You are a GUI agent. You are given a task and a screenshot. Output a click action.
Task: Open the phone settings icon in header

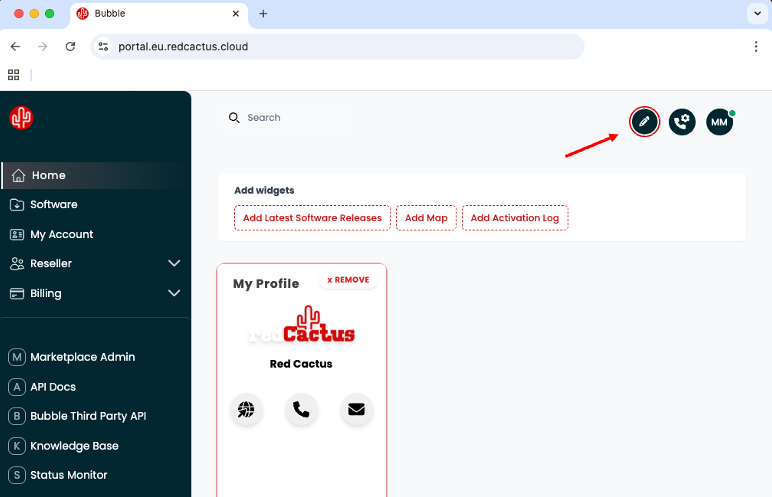pyautogui.click(x=682, y=122)
